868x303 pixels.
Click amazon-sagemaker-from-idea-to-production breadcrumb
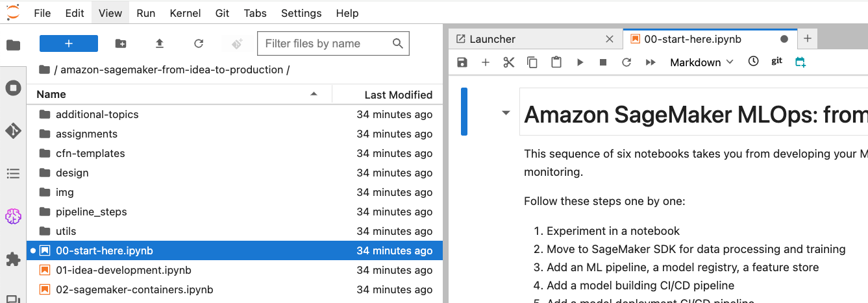(172, 69)
